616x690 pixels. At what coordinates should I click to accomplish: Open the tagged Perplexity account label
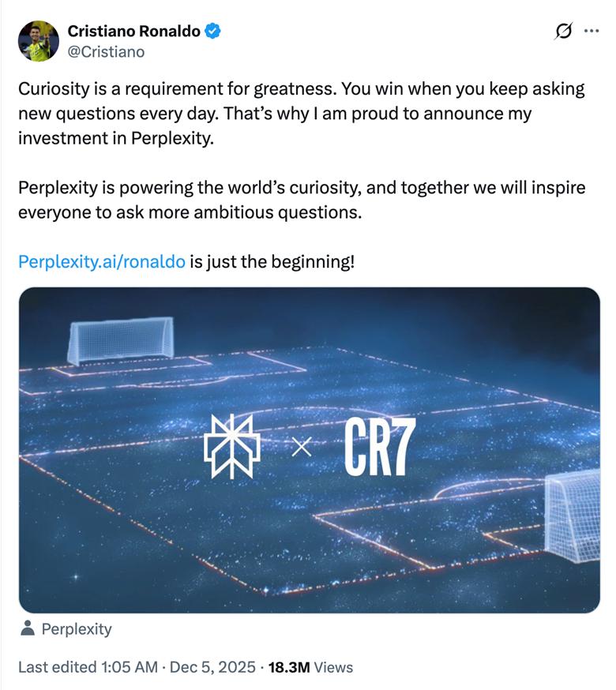(76, 629)
